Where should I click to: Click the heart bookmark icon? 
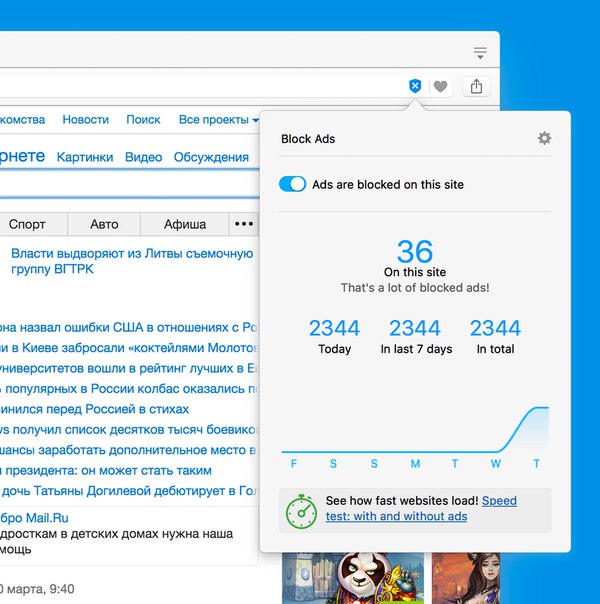coord(440,87)
